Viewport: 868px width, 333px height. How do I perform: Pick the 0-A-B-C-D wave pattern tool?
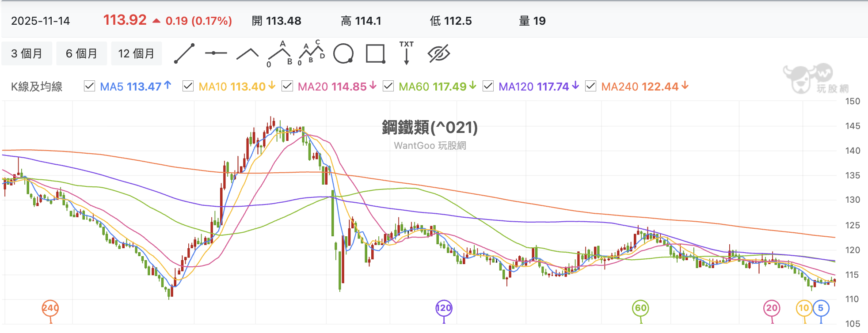(x=312, y=53)
